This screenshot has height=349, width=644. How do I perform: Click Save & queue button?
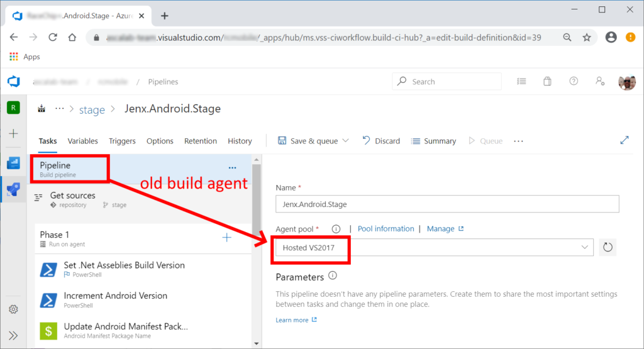308,141
